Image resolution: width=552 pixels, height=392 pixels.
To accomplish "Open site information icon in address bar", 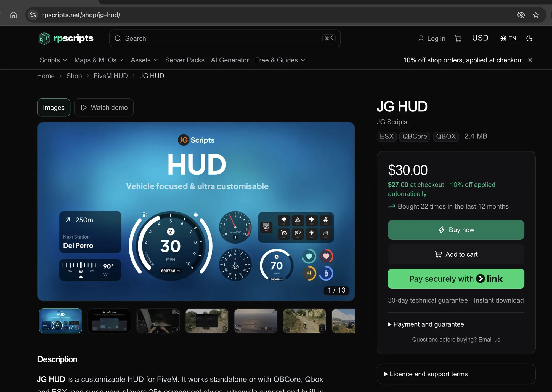I will [x=33, y=15].
